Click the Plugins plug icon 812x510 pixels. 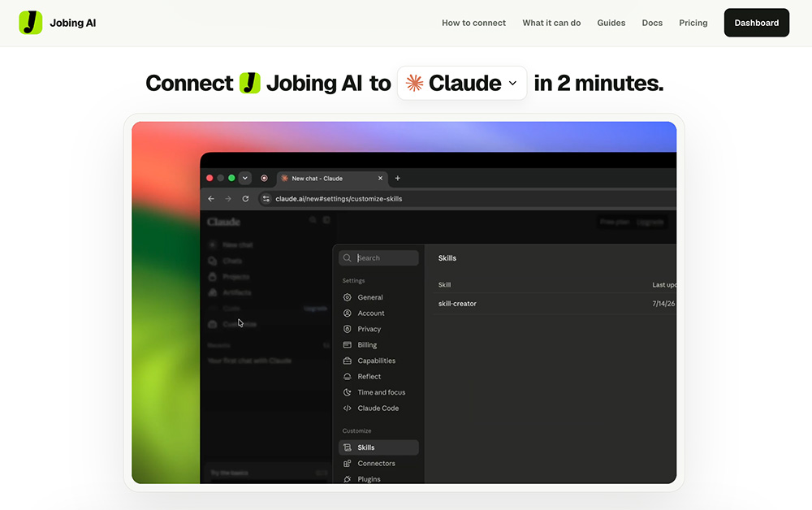click(348, 479)
